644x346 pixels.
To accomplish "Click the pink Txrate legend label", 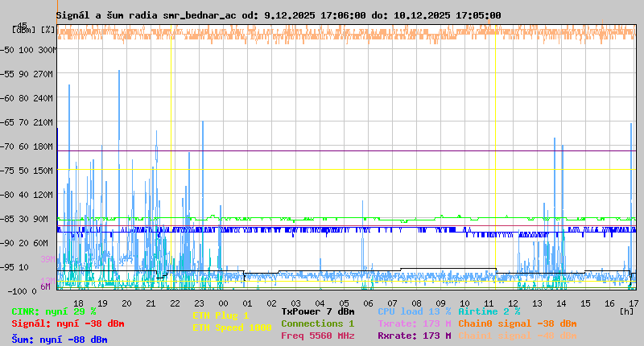I will [414, 323].
